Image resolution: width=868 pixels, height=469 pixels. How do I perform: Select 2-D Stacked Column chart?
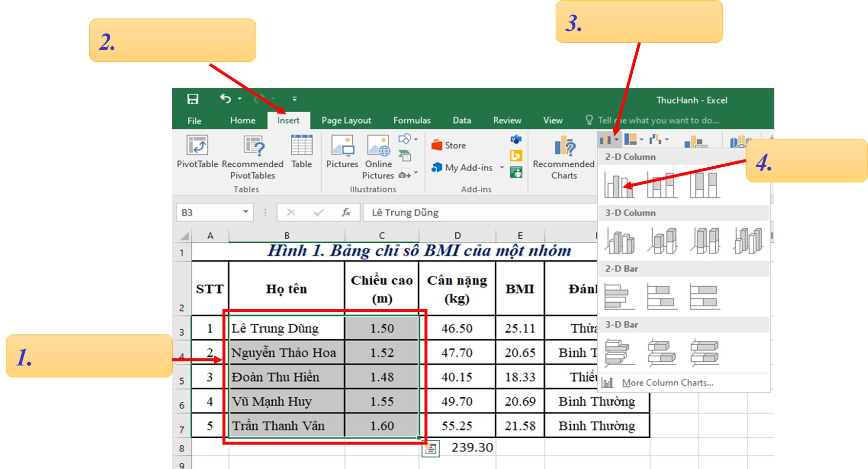(x=662, y=185)
